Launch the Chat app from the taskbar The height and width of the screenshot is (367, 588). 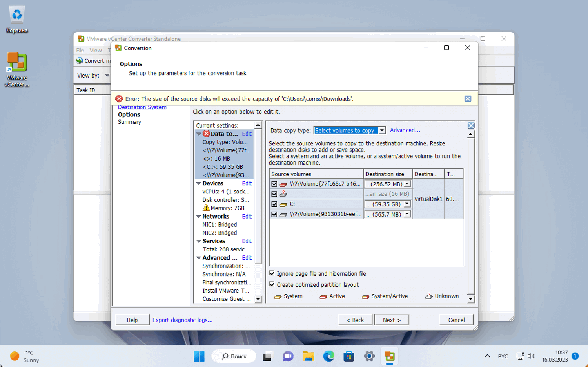[x=288, y=356]
